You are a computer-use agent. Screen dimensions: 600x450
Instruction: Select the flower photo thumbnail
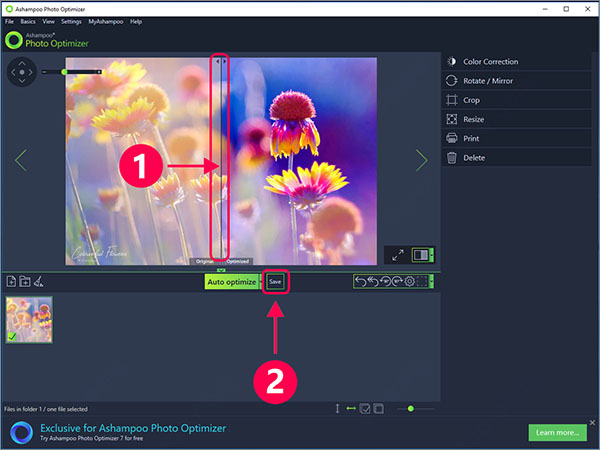[x=29, y=320]
